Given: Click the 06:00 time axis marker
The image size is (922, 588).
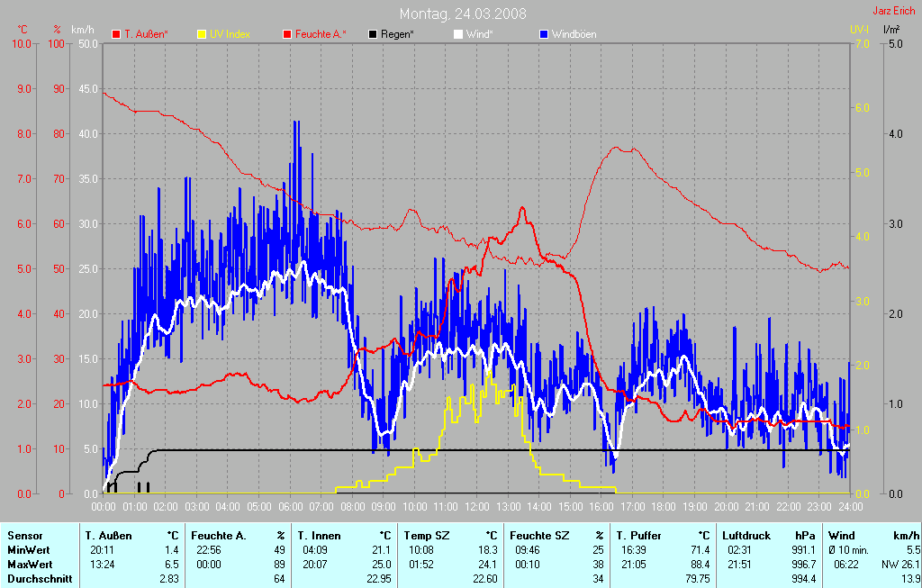Looking at the screenshot, I should coord(290,508).
